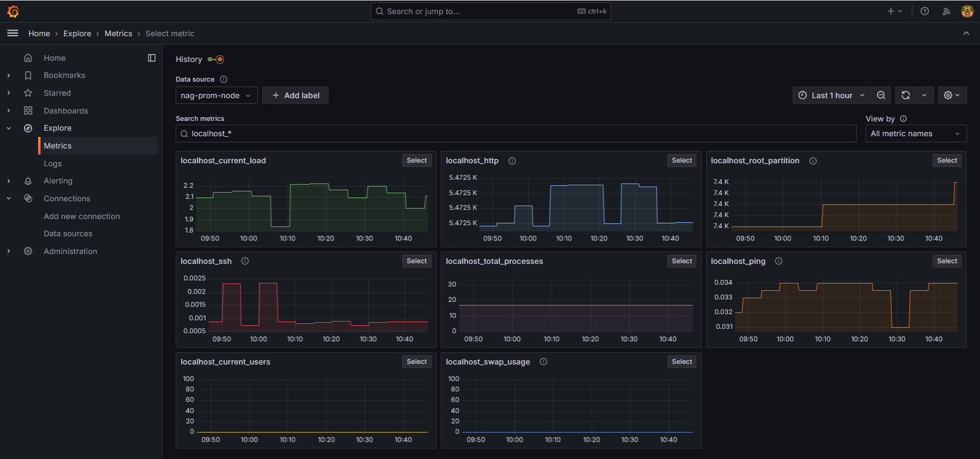This screenshot has width=980, height=459.
Task: Click info icon next to Data source
Action: tap(224, 79)
